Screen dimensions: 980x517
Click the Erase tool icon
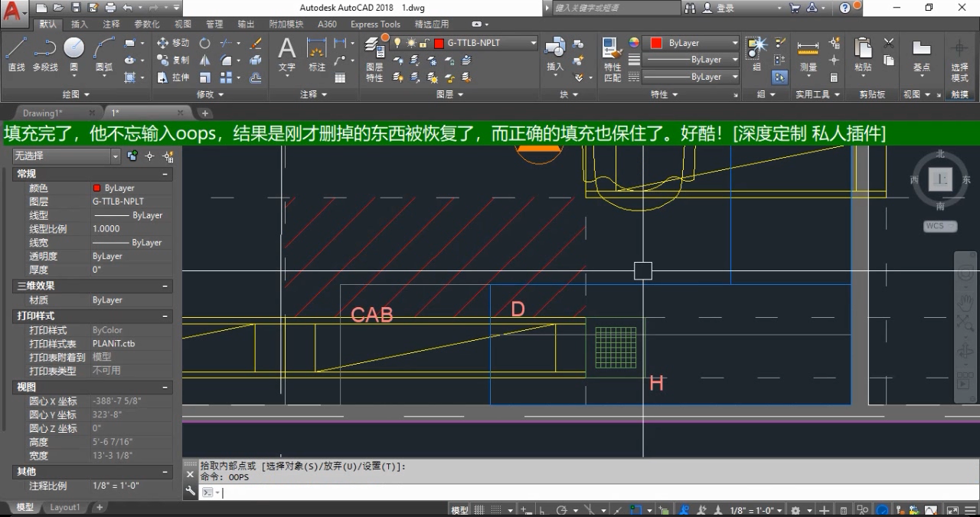tap(256, 43)
